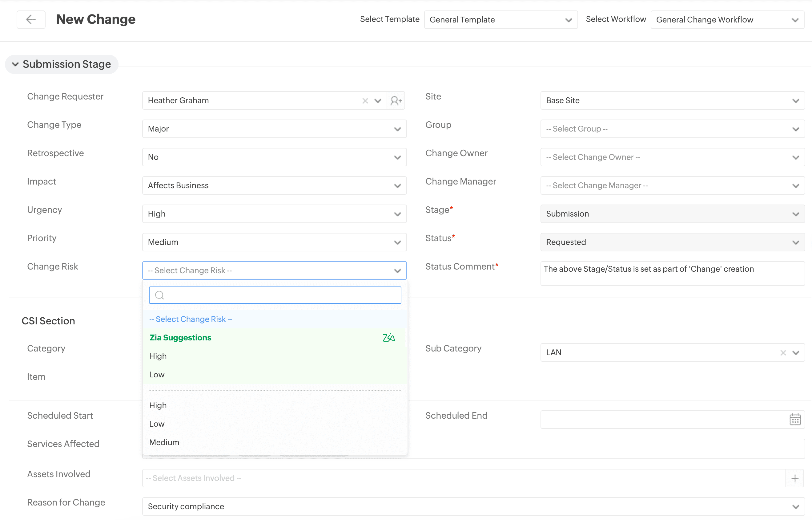Clear the LAN sub category value
The height and width of the screenshot is (520, 812).
click(x=783, y=352)
